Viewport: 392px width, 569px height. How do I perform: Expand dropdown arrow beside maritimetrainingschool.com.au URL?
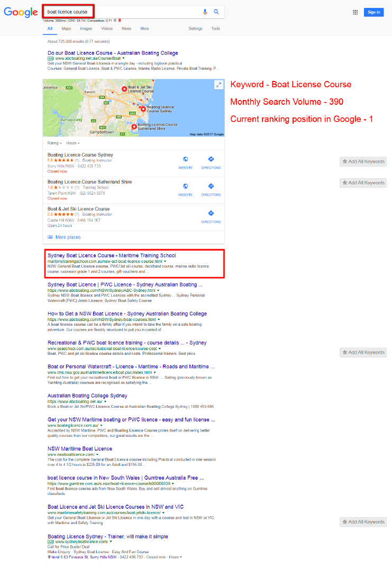click(x=165, y=261)
